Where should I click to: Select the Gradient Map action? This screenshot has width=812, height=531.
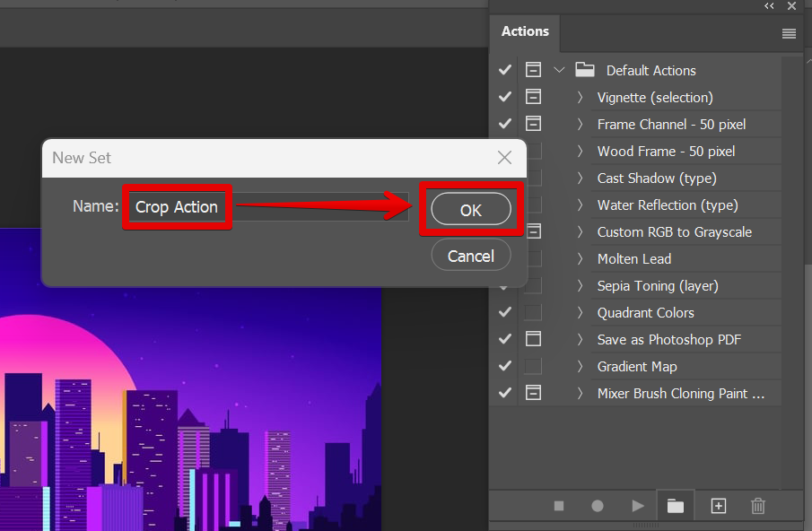pos(637,367)
